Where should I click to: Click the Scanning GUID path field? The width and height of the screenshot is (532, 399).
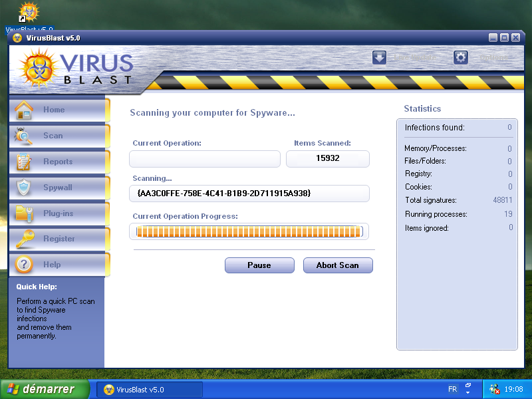pyautogui.click(x=249, y=194)
